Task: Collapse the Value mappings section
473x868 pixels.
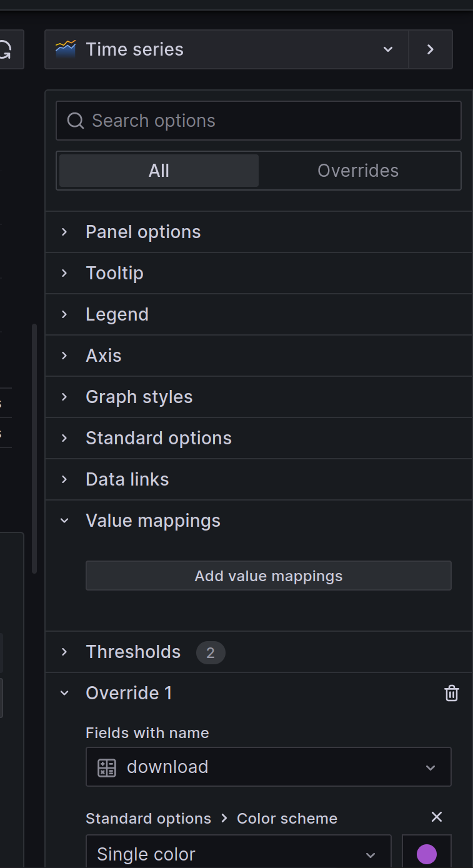Action: point(152,521)
